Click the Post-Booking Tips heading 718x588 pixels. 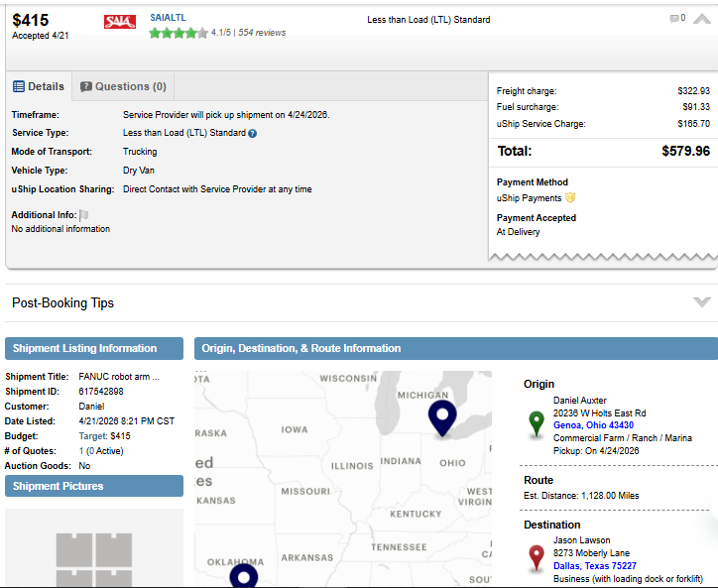click(x=62, y=302)
